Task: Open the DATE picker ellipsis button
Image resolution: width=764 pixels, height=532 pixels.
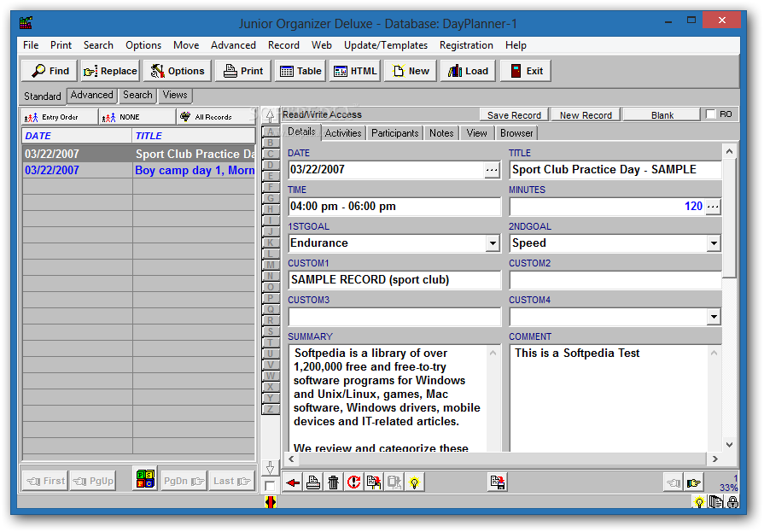Action: point(492,170)
